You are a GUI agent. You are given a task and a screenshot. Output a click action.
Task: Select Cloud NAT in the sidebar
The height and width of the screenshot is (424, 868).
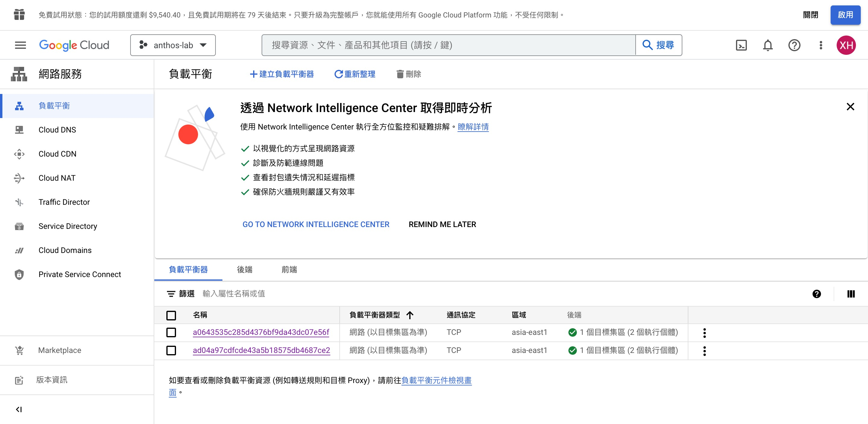point(57,178)
